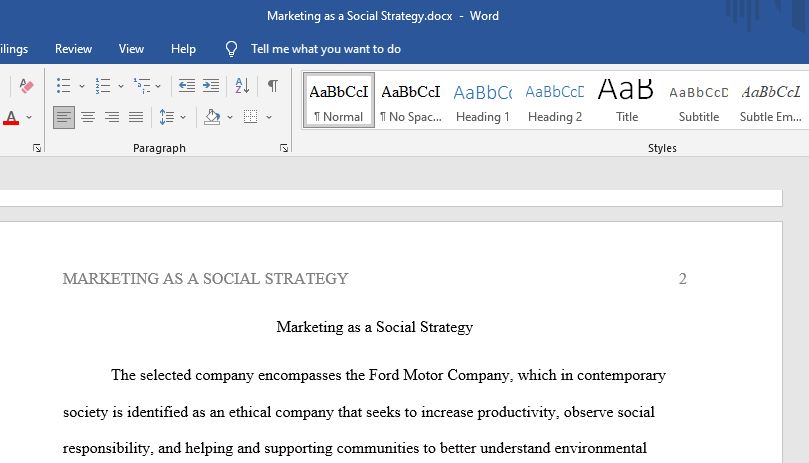Start a numbered list
The width and height of the screenshot is (809, 463).
tap(103, 86)
